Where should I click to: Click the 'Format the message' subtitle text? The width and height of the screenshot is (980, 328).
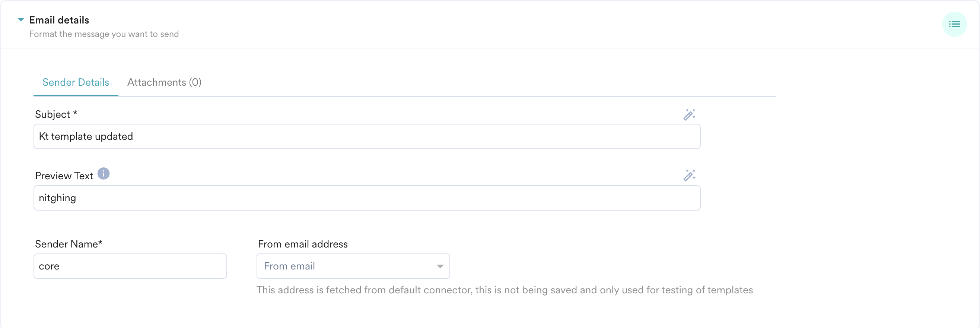104,34
